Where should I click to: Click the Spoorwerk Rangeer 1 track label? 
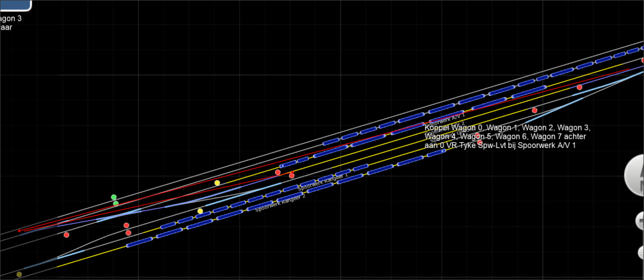323,181
